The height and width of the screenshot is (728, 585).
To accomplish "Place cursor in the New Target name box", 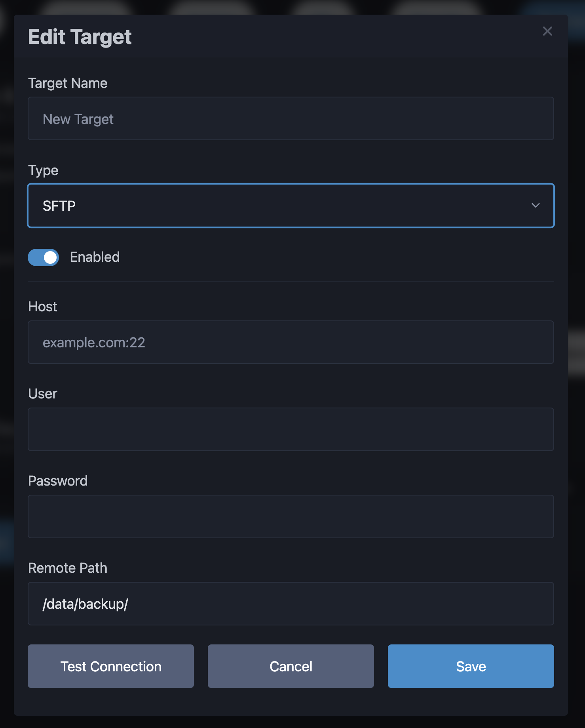I will pyautogui.click(x=291, y=118).
